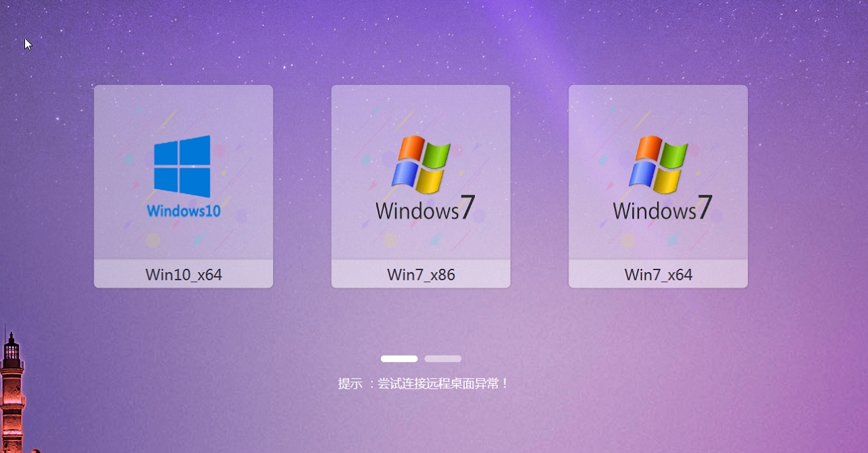Open the Windows 10 logo tile
The width and height of the screenshot is (868, 453).
pyautogui.click(x=184, y=176)
